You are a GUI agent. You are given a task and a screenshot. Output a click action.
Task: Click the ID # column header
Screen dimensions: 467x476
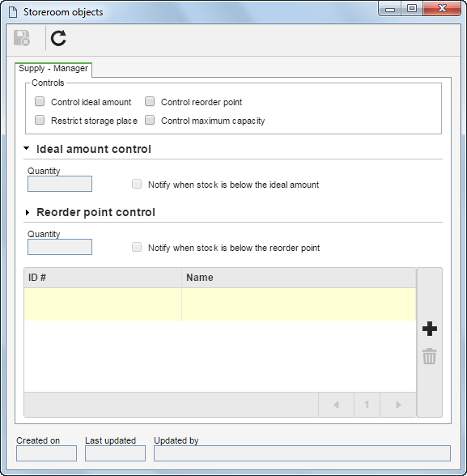click(x=103, y=278)
